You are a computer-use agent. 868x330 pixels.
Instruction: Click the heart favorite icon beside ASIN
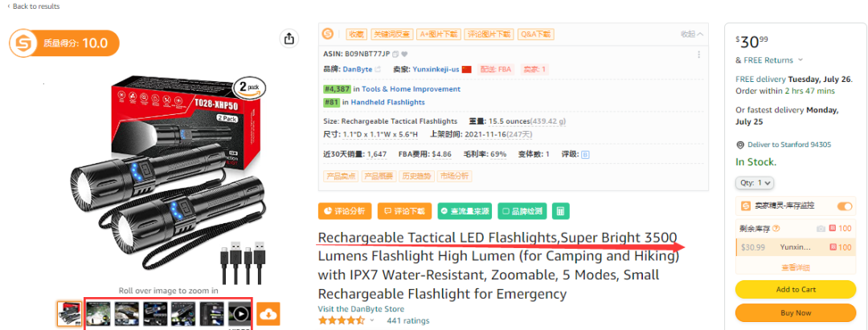[404, 54]
